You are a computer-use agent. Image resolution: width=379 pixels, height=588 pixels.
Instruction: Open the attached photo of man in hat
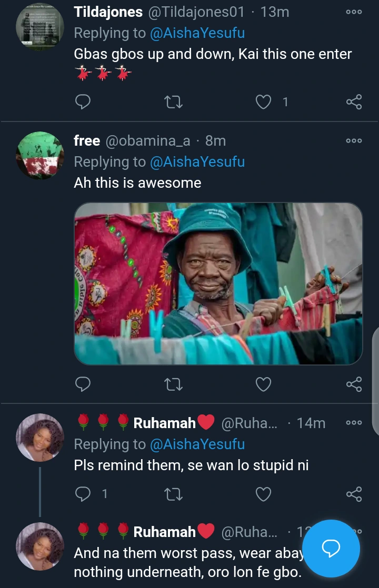[x=218, y=283]
